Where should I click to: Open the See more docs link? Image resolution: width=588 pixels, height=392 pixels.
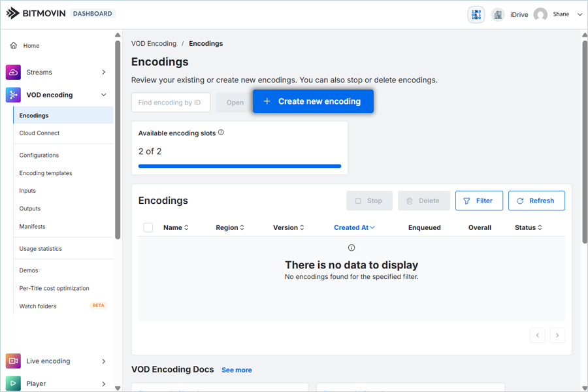[x=237, y=370]
